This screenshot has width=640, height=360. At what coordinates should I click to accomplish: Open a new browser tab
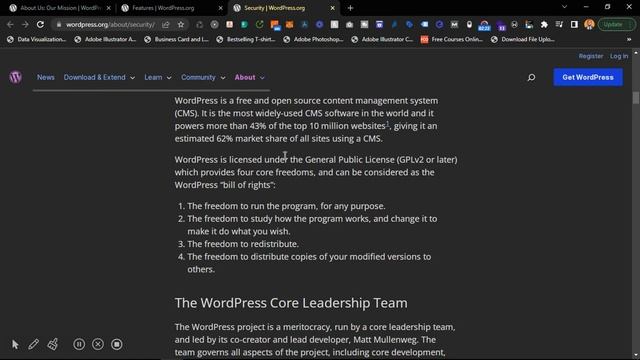tap(350, 8)
